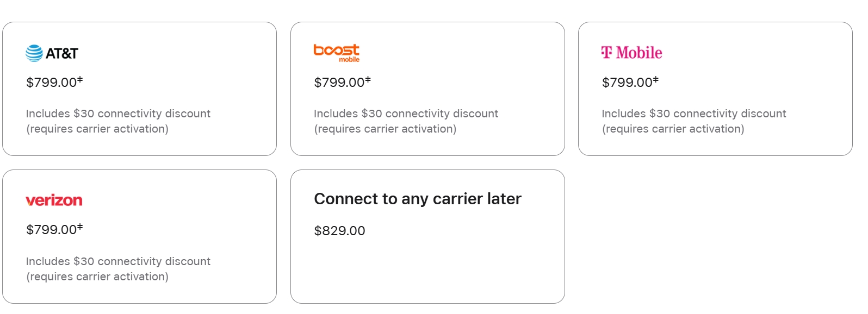
Task: Click the Verizon $799.00 price footnote symbol
Action: (80, 227)
